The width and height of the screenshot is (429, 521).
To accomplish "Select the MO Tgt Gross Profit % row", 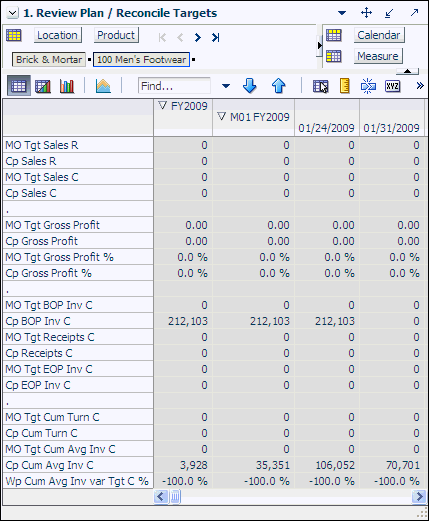I will pyautogui.click(x=78, y=257).
